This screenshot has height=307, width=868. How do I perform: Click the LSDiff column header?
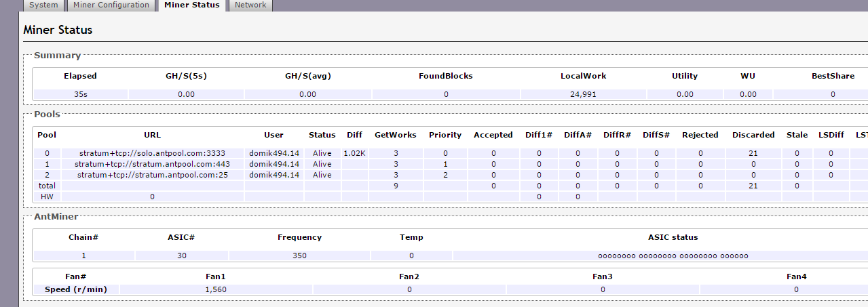click(831, 135)
